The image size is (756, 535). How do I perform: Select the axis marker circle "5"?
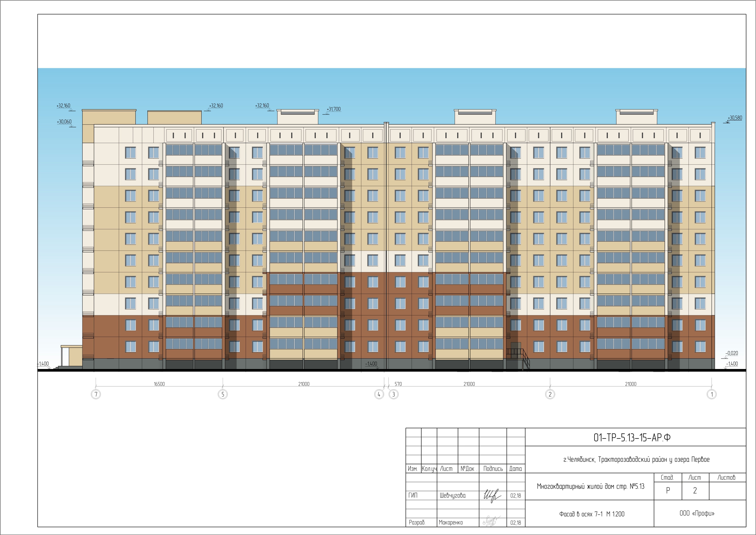[x=223, y=394]
